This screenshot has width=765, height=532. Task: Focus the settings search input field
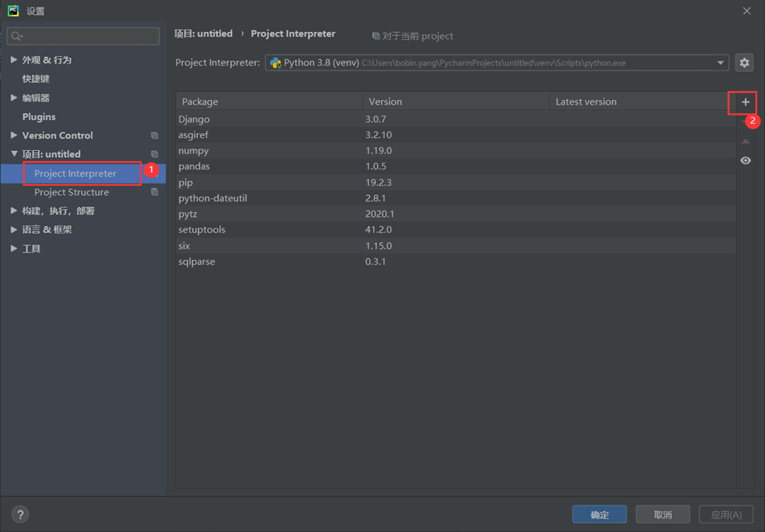(x=84, y=36)
